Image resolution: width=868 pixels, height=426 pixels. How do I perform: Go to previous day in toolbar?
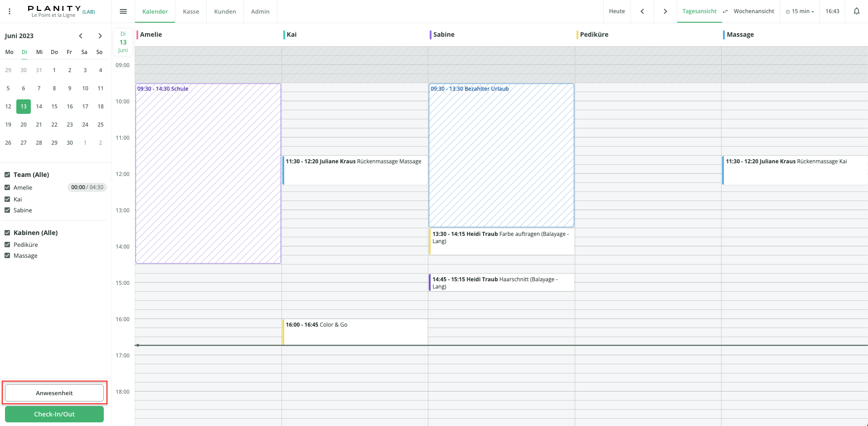(642, 11)
